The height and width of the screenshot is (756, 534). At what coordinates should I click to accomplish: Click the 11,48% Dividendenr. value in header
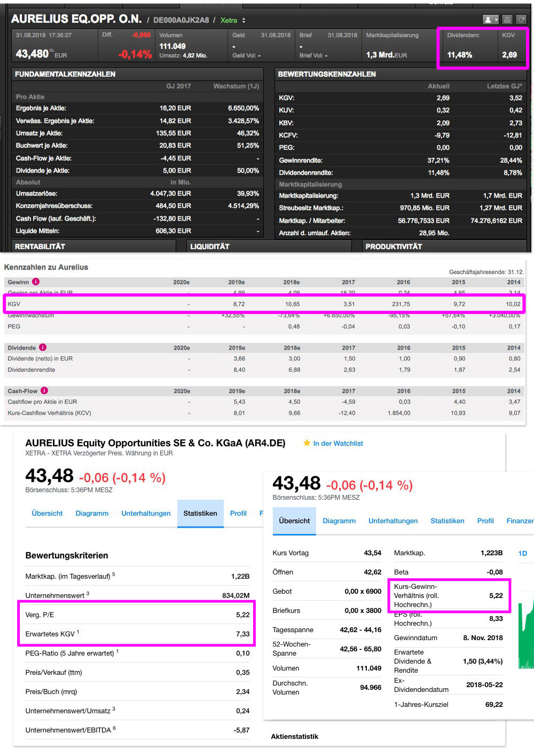click(x=459, y=55)
